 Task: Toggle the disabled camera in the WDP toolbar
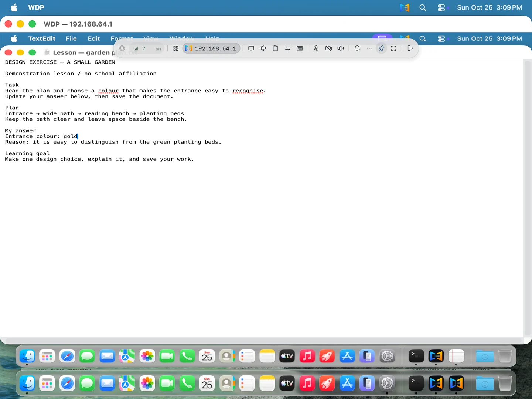328,48
